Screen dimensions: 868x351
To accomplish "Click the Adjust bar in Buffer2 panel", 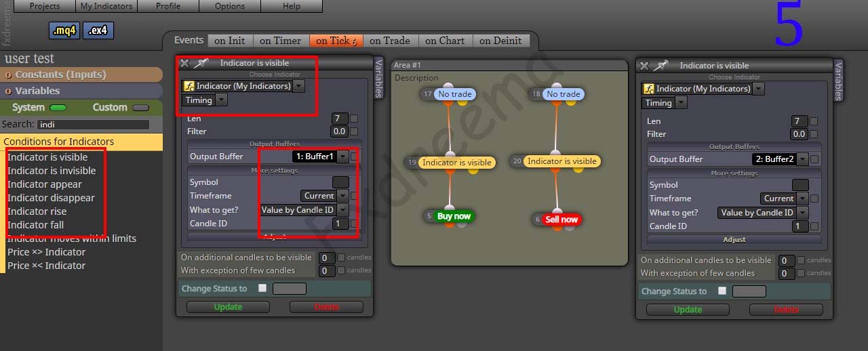I will 734,239.
